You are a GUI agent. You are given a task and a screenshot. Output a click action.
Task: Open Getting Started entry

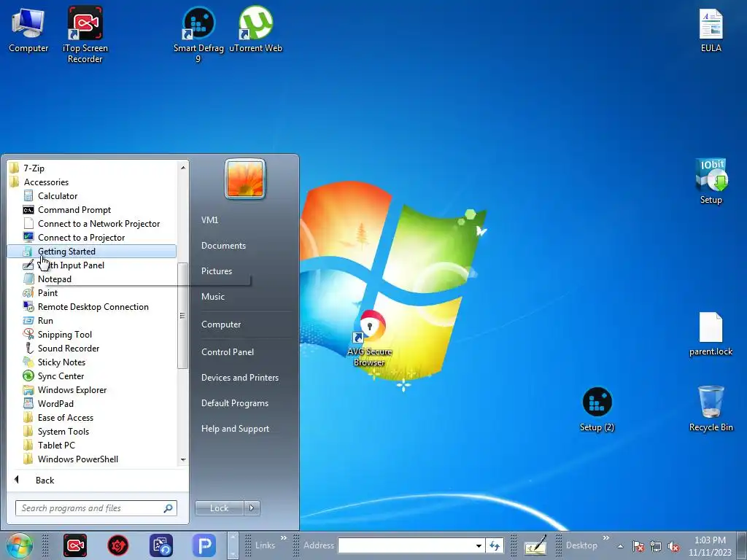click(91, 251)
